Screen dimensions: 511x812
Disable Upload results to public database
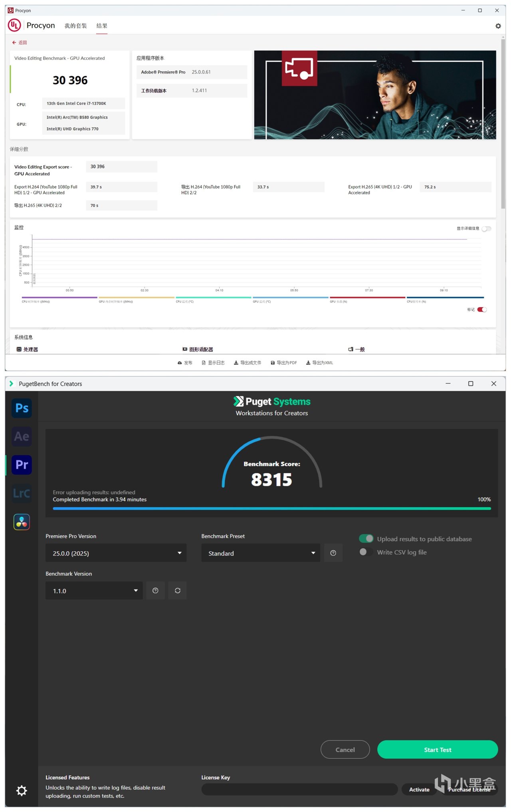pyautogui.click(x=366, y=539)
